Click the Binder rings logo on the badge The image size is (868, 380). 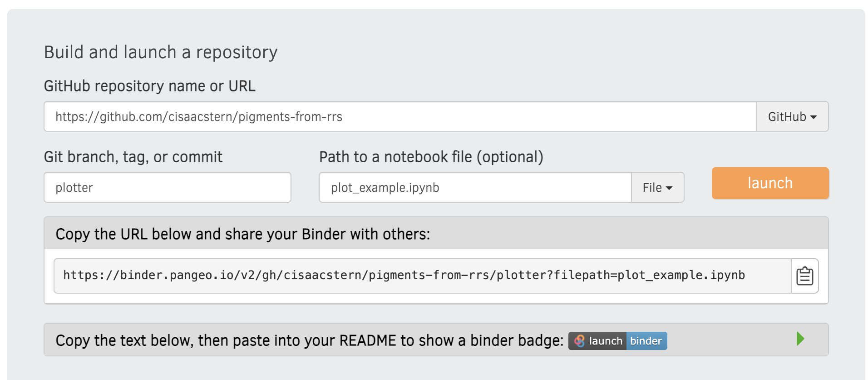(579, 340)
